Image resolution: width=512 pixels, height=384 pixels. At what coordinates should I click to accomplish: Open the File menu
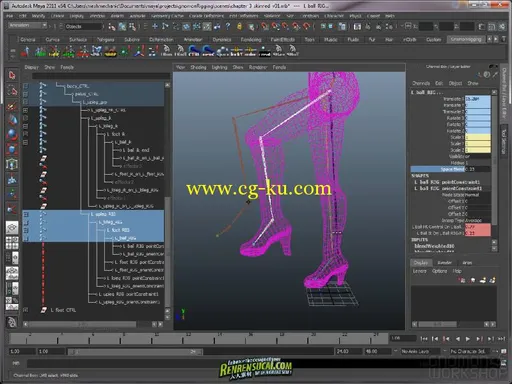point(10,16)
